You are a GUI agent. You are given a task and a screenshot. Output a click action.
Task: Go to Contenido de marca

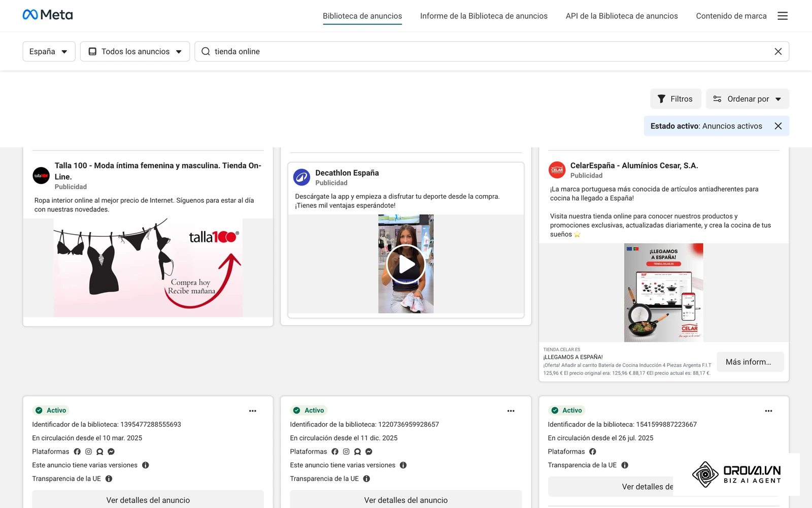(x=731, y=16)
